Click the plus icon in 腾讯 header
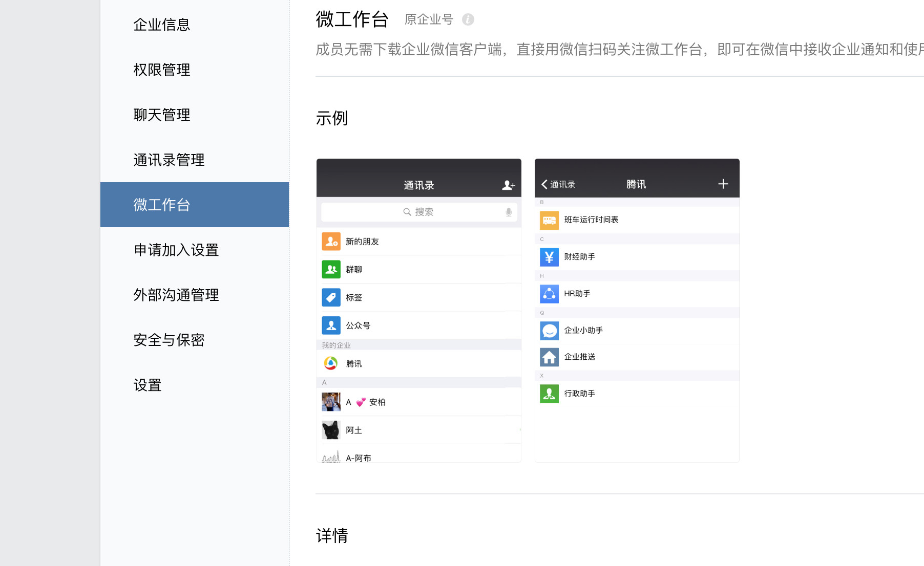This screenshot has width=924, height=566. pos(723,184)
